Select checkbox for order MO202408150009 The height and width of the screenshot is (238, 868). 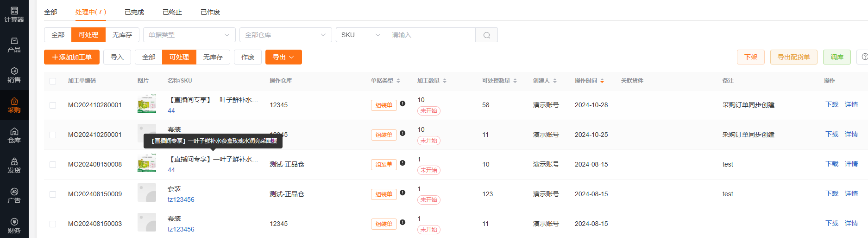(53, 194)
